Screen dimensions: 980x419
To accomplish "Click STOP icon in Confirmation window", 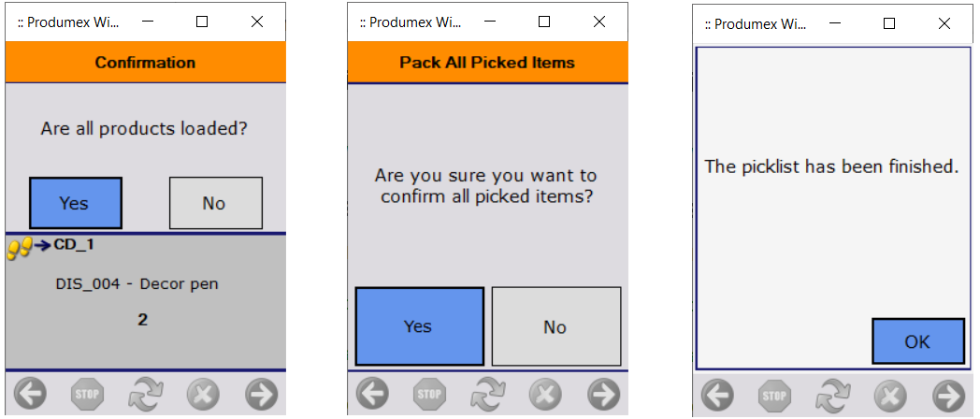I will pos(88,394).
